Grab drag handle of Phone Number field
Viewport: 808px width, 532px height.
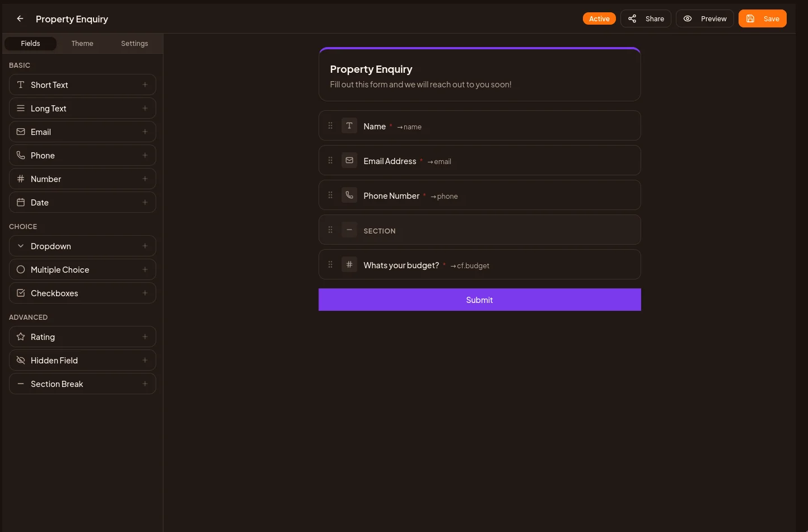[x=330, y=195]
